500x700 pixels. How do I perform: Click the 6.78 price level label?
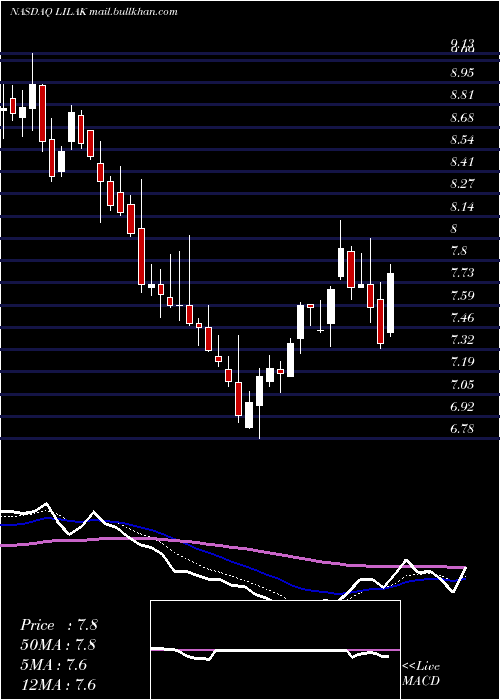462,429
